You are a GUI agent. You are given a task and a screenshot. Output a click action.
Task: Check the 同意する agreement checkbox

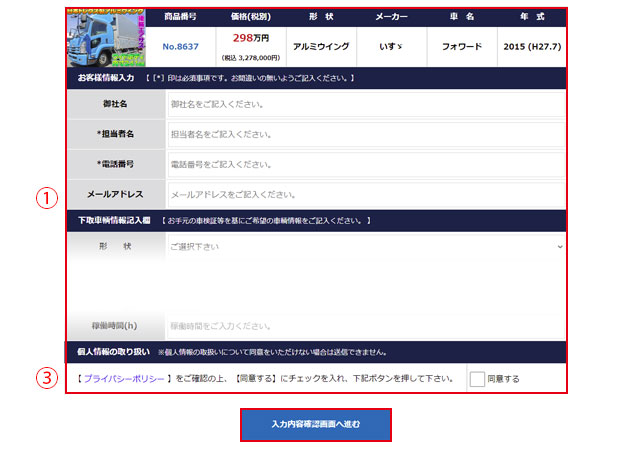click(477, 379)
